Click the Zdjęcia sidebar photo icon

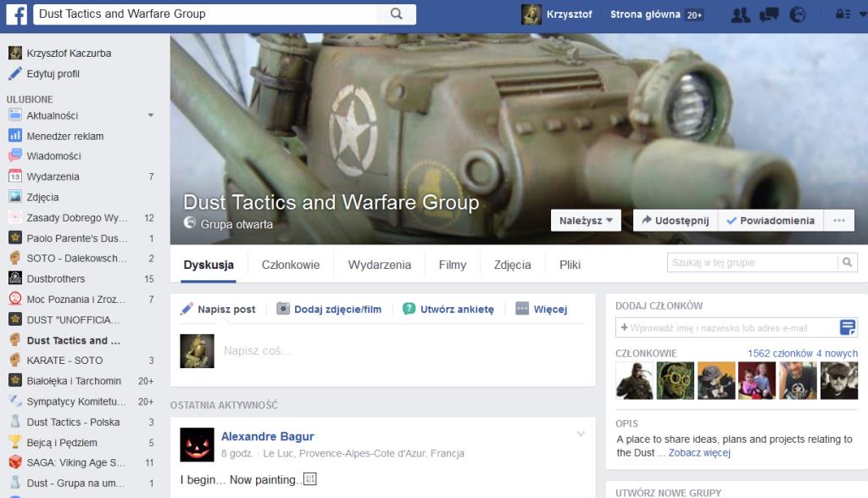pyautogui.click(x=15, y=197)
